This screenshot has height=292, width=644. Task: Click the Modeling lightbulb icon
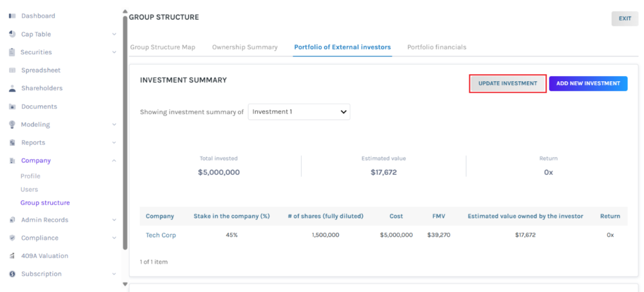pos(12,125)
